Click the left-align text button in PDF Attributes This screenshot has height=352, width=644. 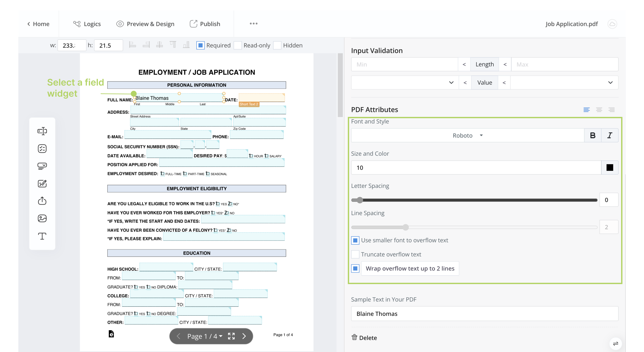click(587, 110)
